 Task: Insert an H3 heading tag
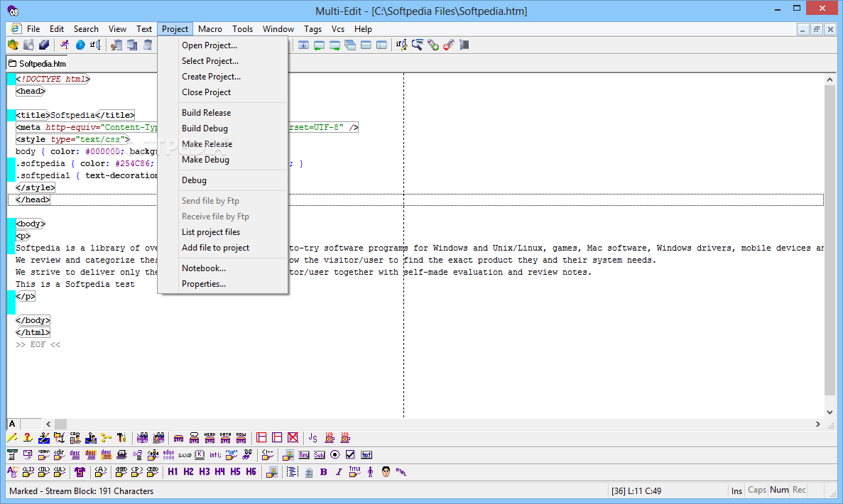coord(205,472)
